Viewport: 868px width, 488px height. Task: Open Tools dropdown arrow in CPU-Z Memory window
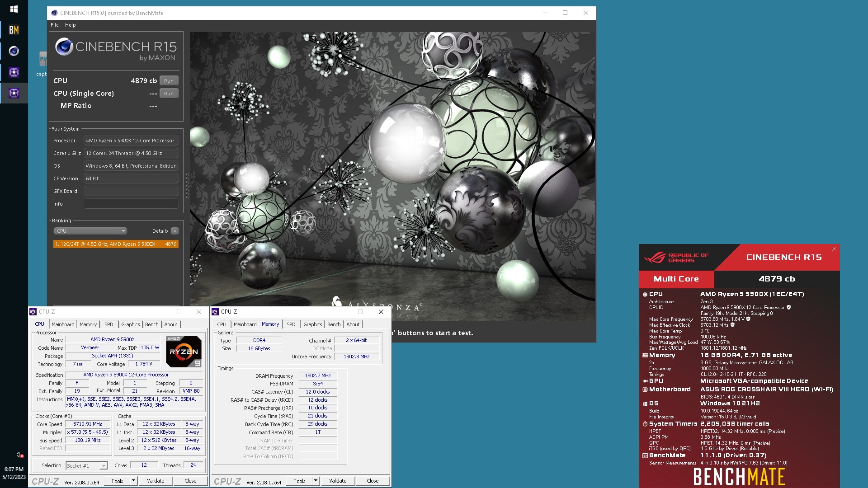(316, 481)
